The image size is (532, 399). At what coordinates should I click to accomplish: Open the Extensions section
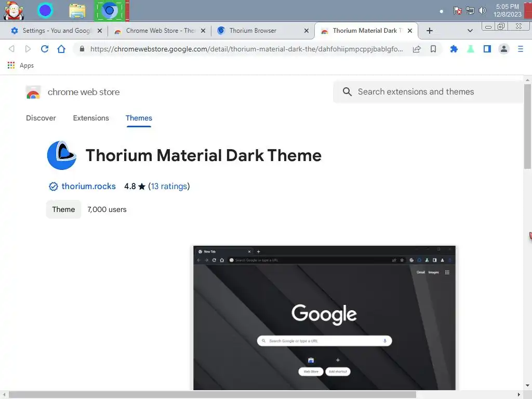tap(91, 118)
